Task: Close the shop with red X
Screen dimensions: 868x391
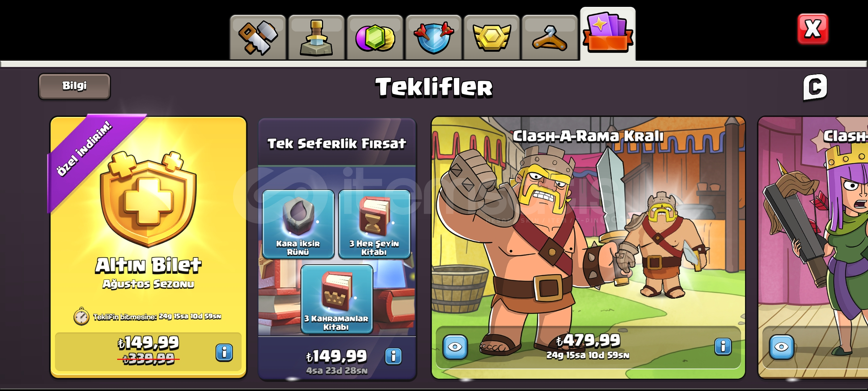Action: click(813, 29)
